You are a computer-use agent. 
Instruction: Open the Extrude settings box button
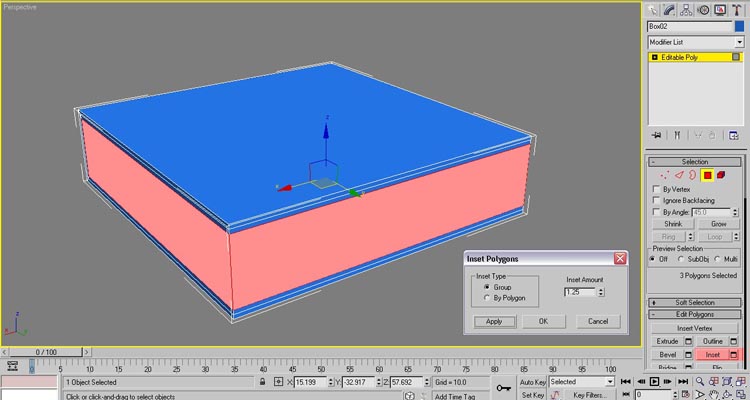[688, 342]
